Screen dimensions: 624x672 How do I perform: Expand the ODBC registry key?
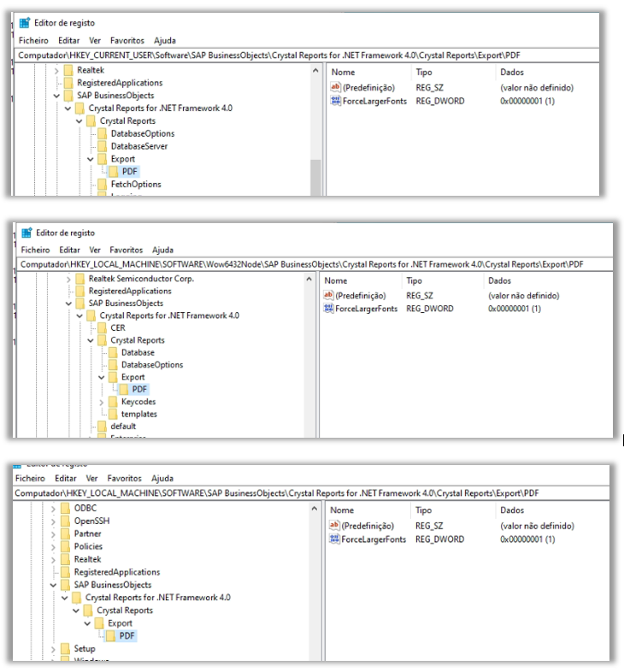[53, 508]
